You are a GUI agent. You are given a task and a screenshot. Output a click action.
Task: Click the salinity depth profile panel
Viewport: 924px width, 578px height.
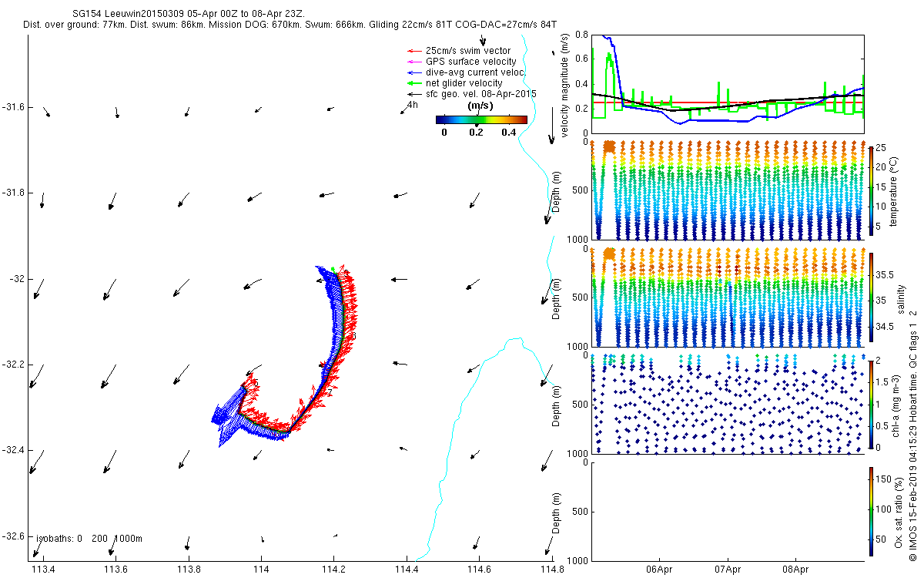coord(728,297)
